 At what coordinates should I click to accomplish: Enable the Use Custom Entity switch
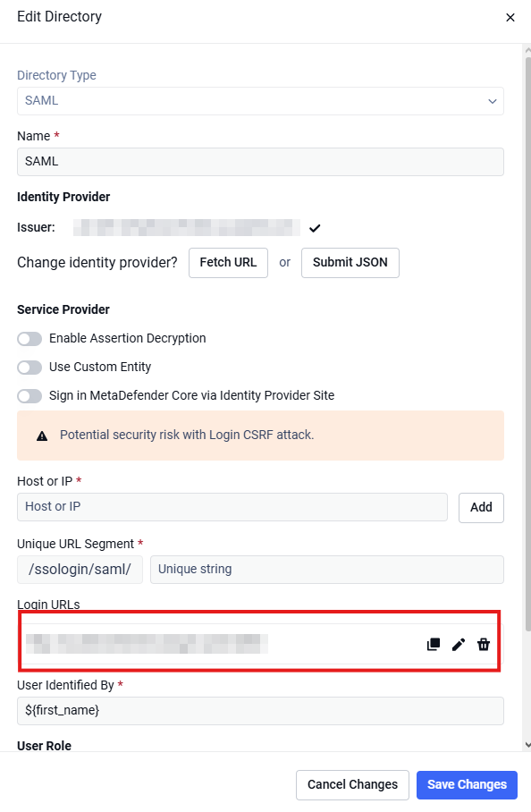(29, 368)
